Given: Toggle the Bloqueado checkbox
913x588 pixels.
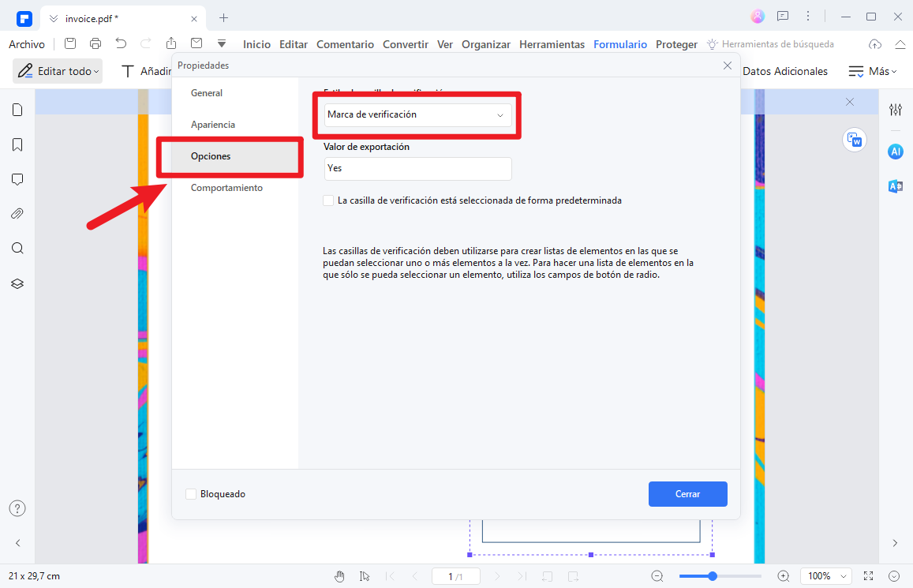Looking at the screenshot, I should coord(191,494).
